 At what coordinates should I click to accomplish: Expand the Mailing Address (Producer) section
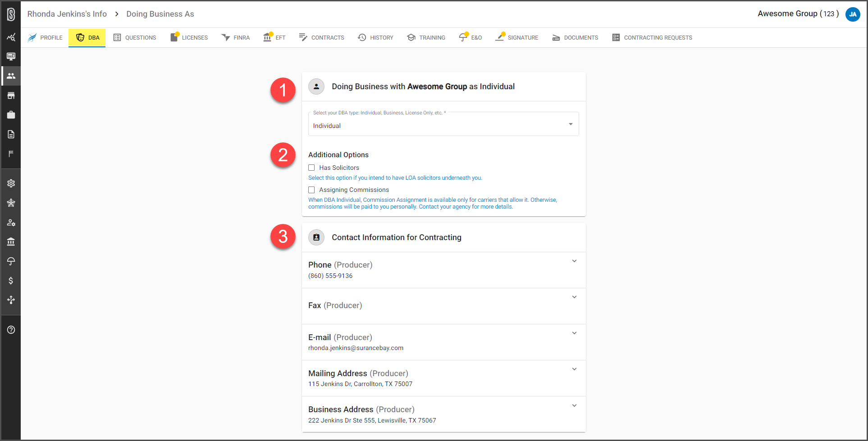point(443,378)
